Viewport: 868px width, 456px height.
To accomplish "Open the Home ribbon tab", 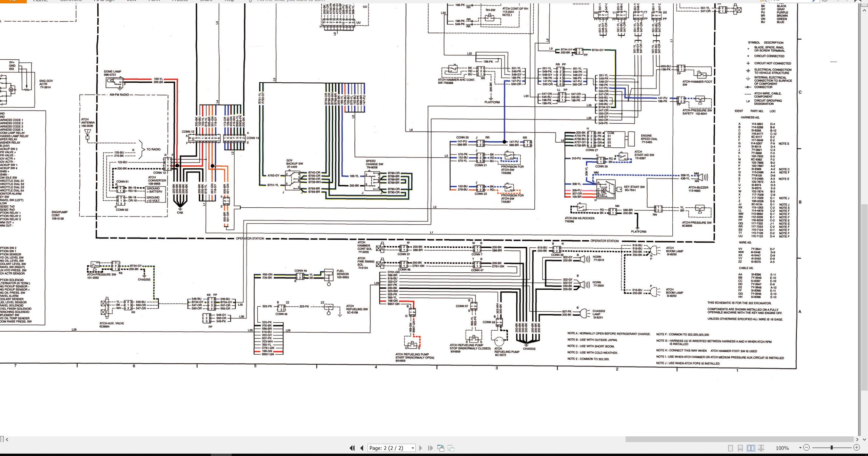I will click(x=40, y=1).
